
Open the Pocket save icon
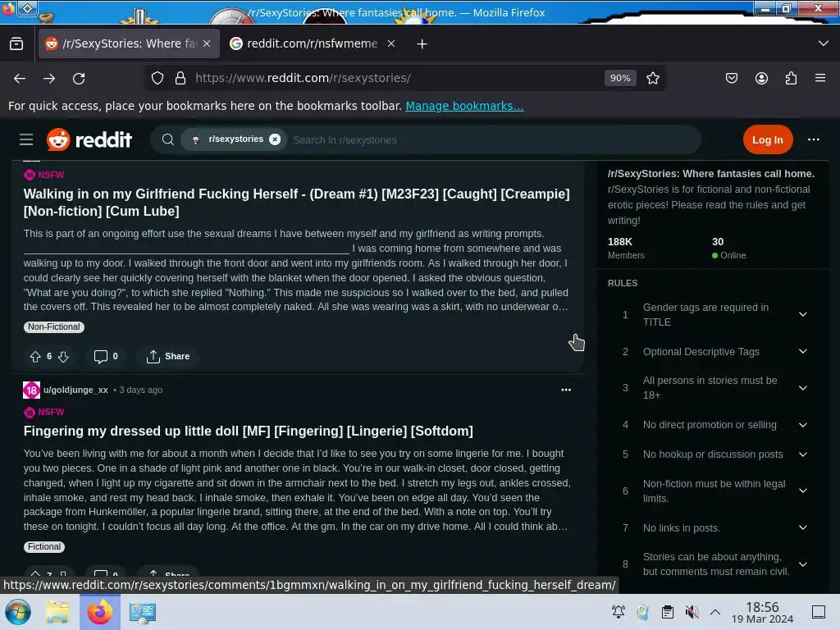click(x=731, y=78)
